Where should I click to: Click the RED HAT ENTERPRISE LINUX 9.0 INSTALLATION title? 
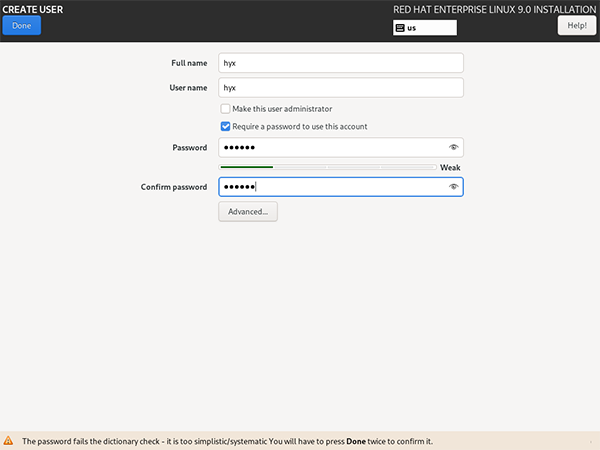494,10
